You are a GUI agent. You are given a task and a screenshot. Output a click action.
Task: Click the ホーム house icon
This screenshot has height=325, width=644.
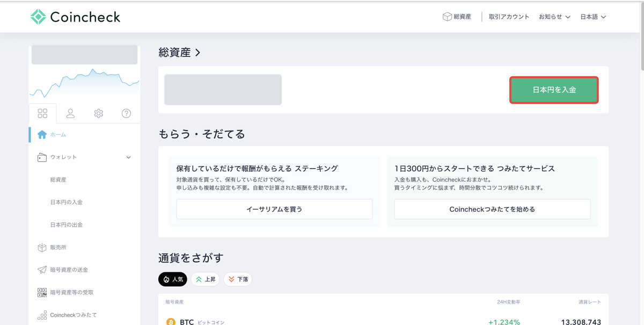click(x=42, y=135)
